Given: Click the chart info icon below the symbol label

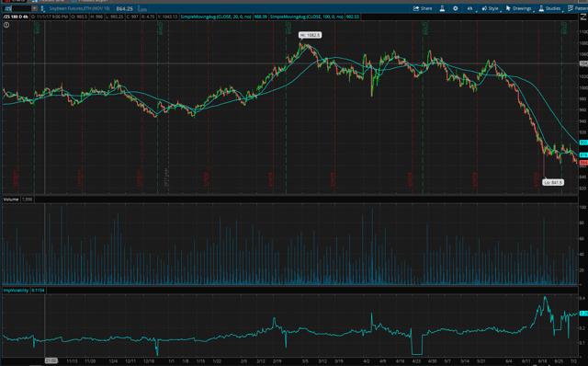Looking at the screenshot, I should [x=6, y=25].
